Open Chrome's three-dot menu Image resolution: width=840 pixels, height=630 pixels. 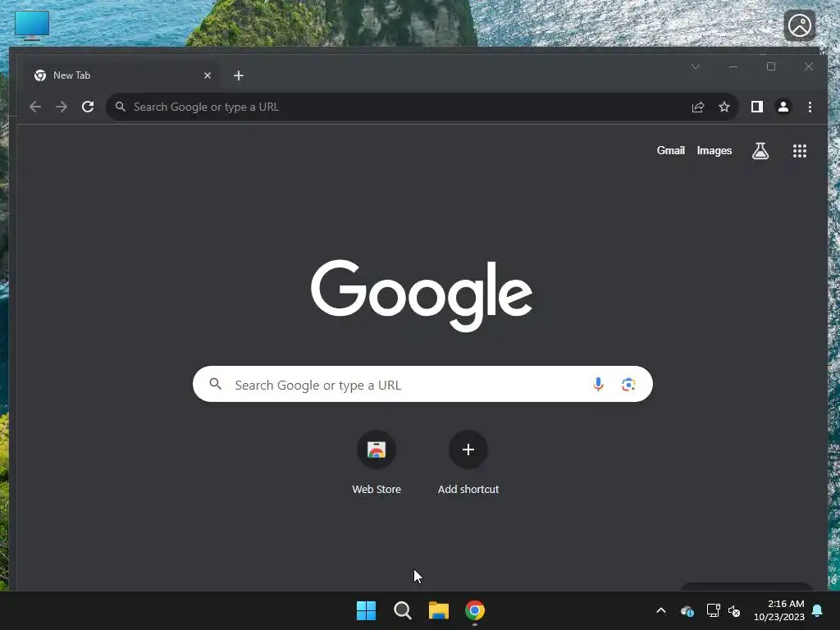tap(810, 107)
